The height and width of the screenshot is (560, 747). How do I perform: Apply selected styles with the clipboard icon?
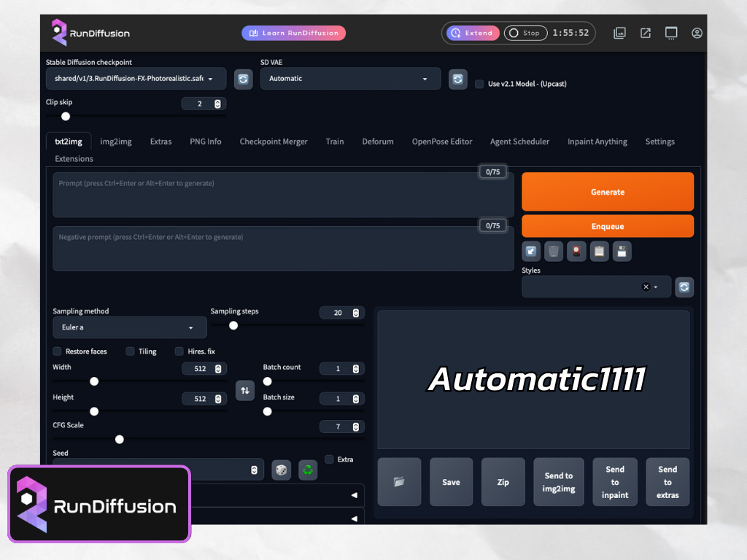[x=599, y=252]
